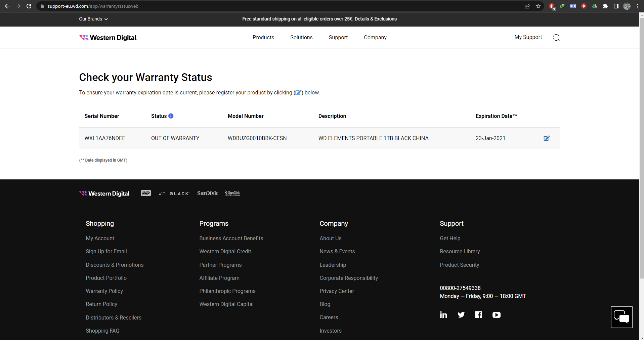Open the YouTube social icon
The height and width of the screenshot is (340, 644).
pyautogui.click(x=497, y=315)
